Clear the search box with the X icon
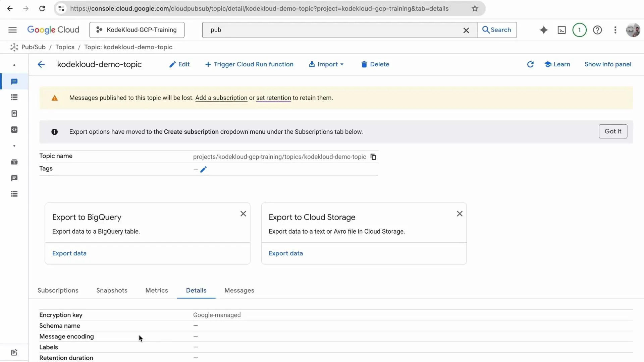 pos(466,30)
